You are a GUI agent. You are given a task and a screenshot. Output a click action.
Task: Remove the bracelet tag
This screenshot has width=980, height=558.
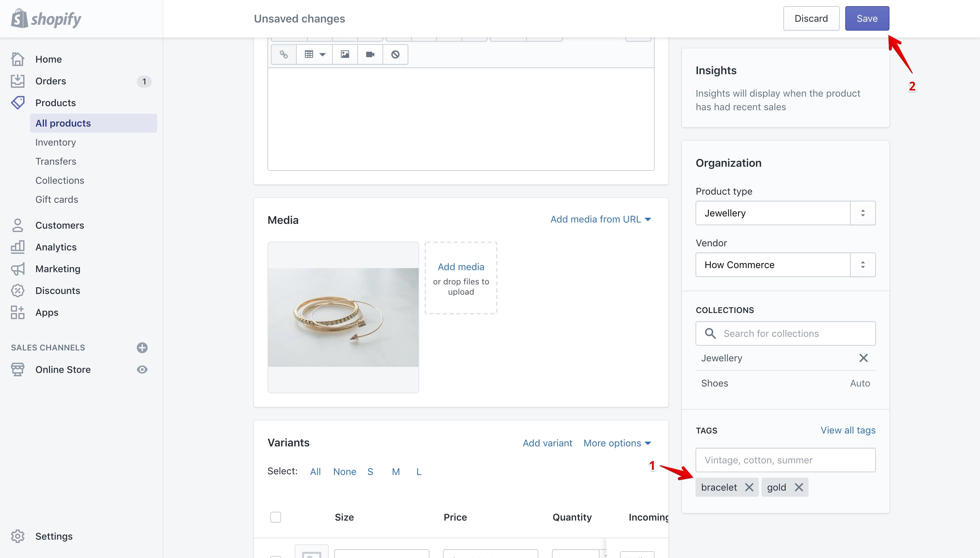749,487
